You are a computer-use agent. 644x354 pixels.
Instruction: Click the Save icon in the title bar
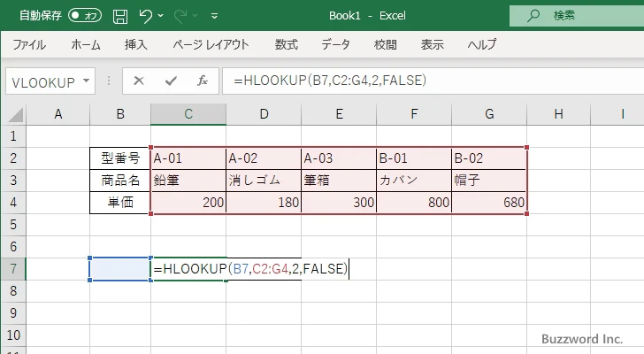click(x=120, y=16)
